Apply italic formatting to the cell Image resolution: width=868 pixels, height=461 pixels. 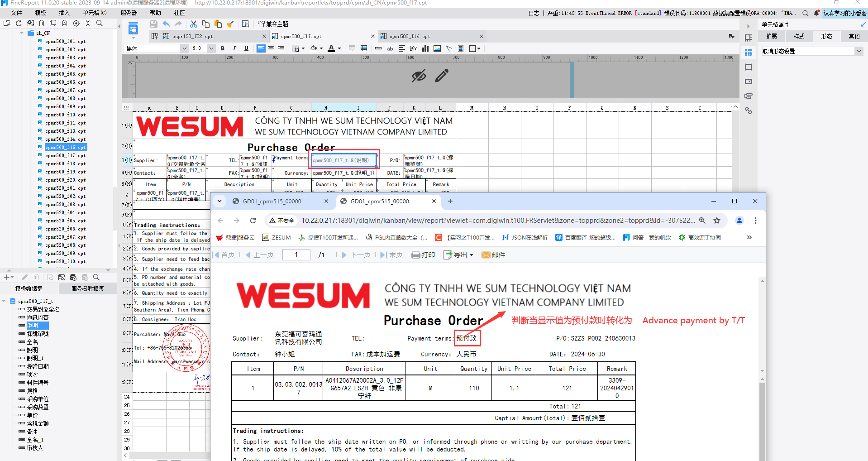click(234, 48)
